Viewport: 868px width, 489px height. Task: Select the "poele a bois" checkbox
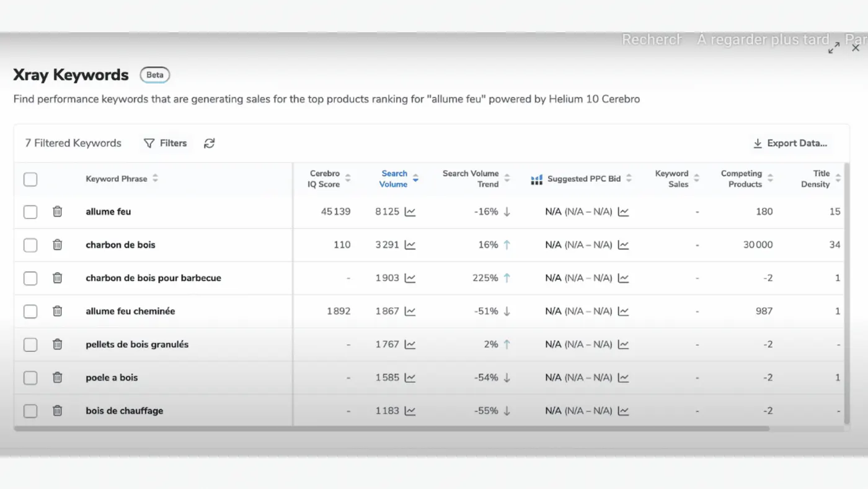30,377
